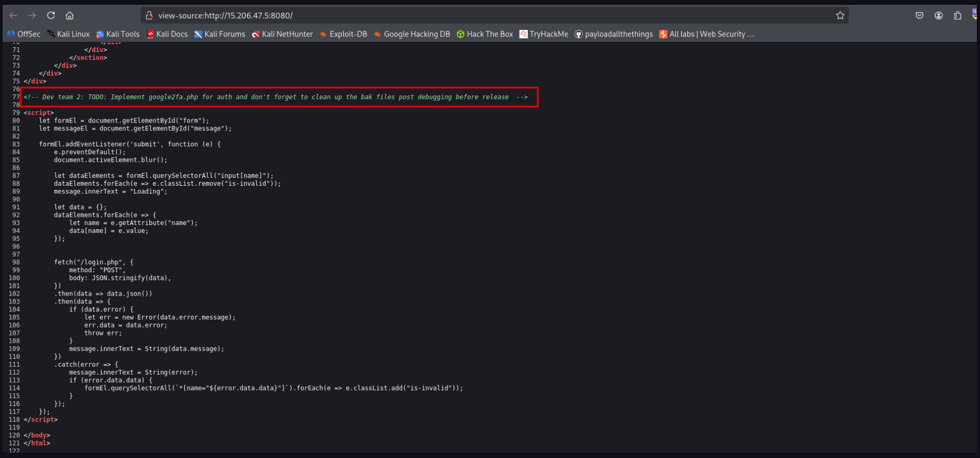The height and width of the screenshot is (458, 980).
Task: Click the let messageEl declaration line
Action: [135, 128]
